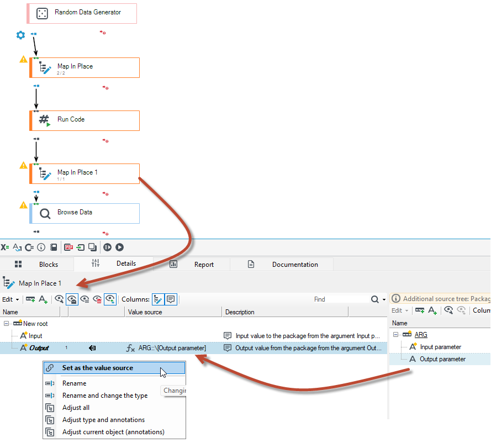Collapse the New root tree node

(x=6, y=324)
